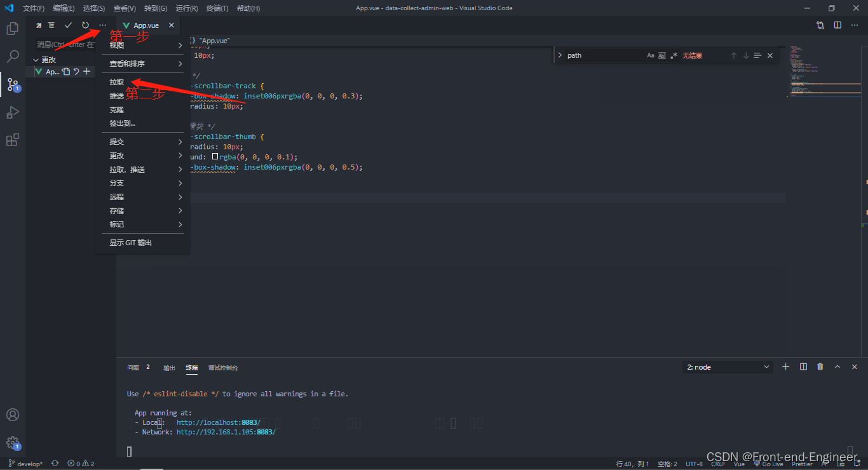This screenshot has height=470, width=868.
Task: Expand the 存储 submenu
Action: click(x=142, y=211)
